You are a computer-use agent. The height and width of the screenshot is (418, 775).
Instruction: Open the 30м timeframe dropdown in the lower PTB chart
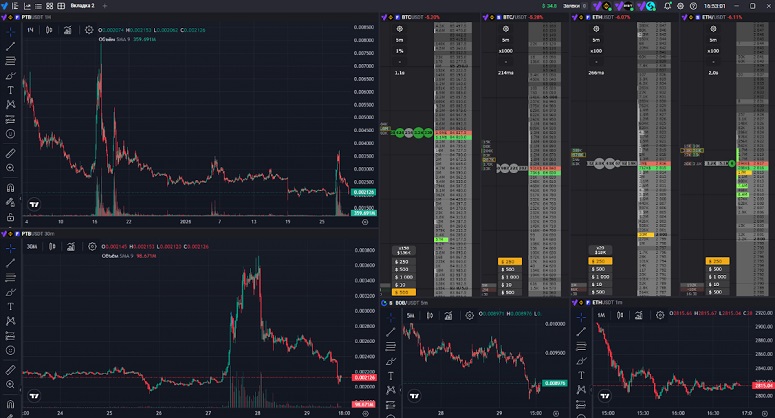(x=32, y=246)
